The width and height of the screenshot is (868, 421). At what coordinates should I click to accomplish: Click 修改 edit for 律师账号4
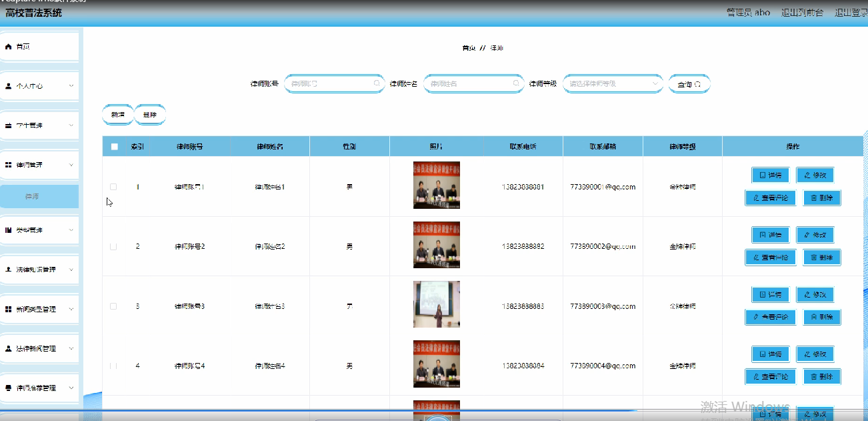click(x=815, y=354)
